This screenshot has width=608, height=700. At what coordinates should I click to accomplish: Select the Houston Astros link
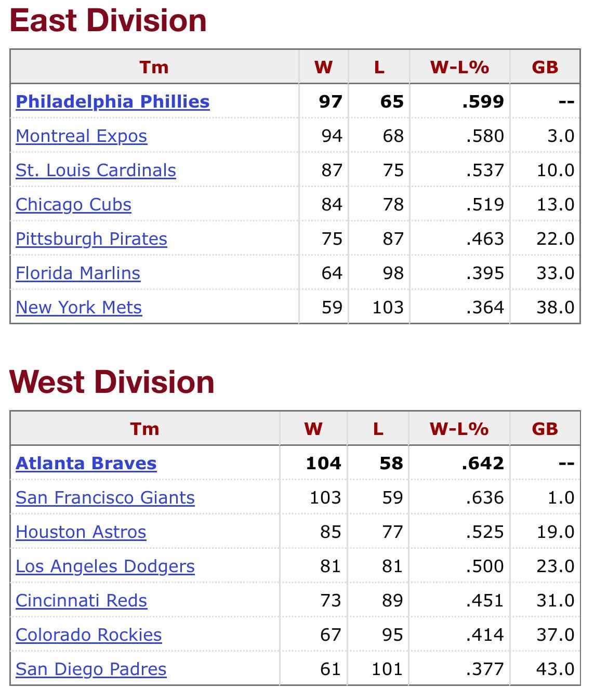tap(81, 532)
